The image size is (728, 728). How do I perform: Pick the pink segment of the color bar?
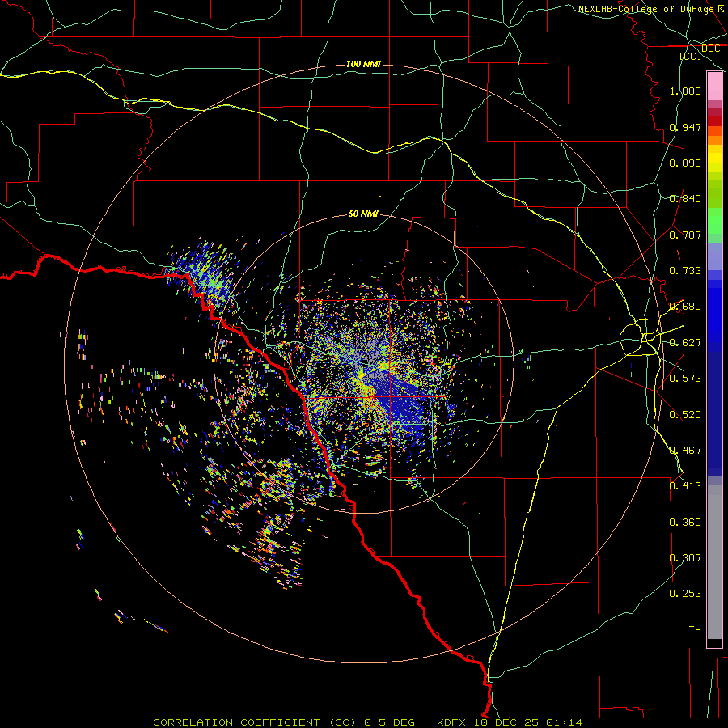pyautogui.click(x=714, y=87)
